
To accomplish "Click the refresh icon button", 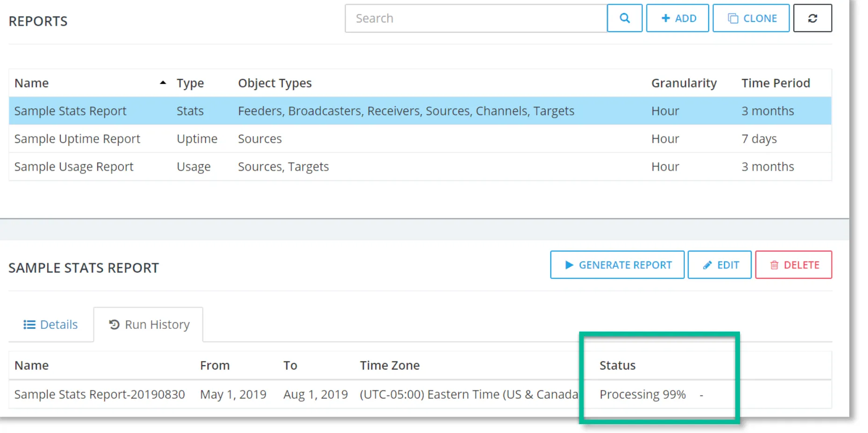I will click(812, 18).
